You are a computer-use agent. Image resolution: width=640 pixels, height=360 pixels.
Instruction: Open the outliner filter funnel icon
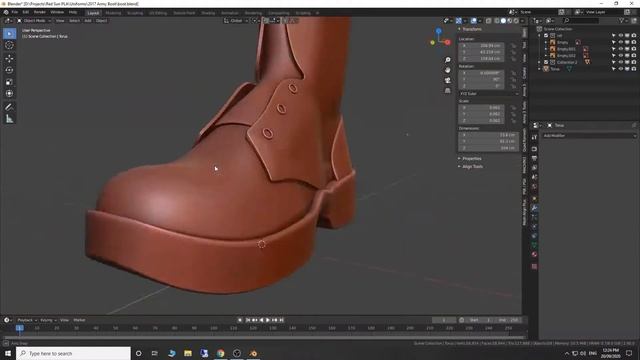coord(622,20)
